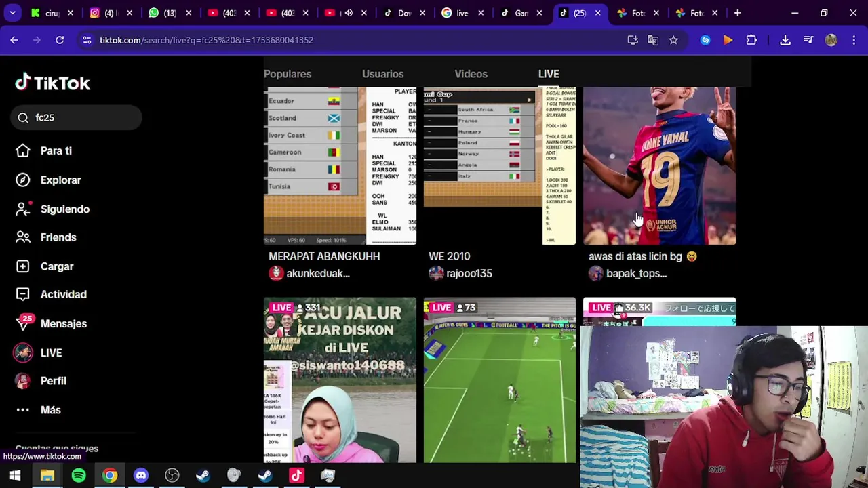Open Friends section
This screenshot has height=488, width=868.
pyautogui.click(x=46, y=237)
